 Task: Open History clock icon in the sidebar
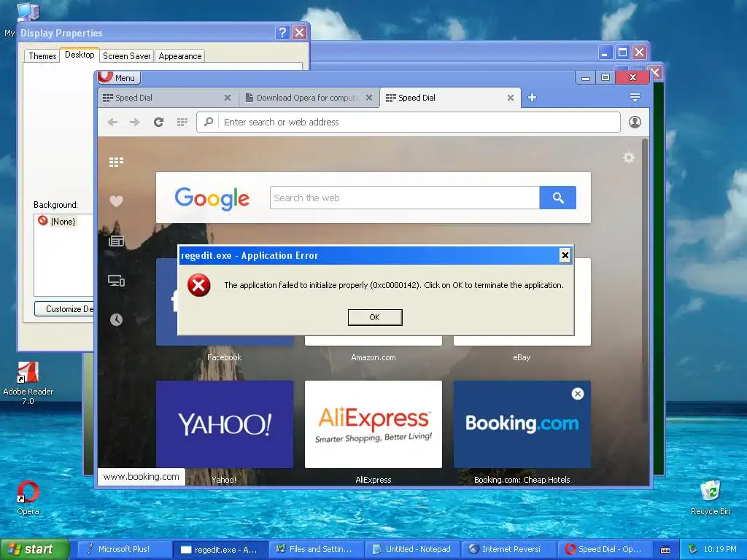[x=116, y=319]
